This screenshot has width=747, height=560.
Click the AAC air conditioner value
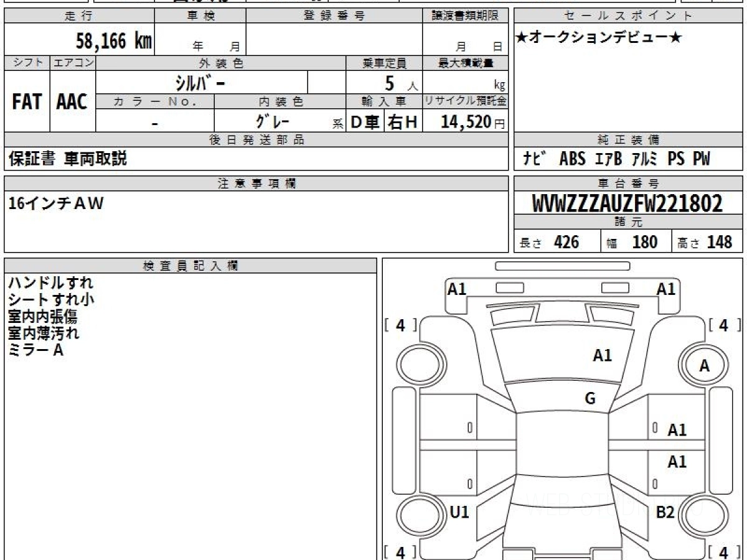[72, 102]
